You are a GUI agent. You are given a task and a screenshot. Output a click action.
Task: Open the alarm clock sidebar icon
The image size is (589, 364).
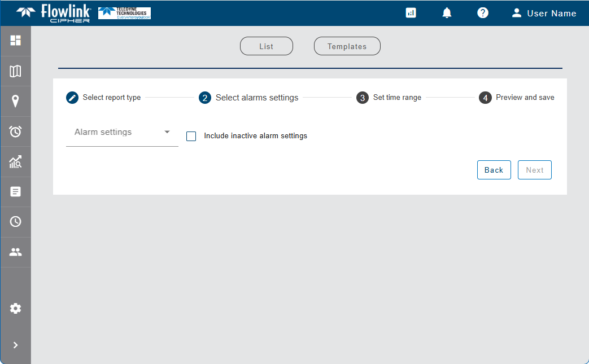[x=15, y=131]
